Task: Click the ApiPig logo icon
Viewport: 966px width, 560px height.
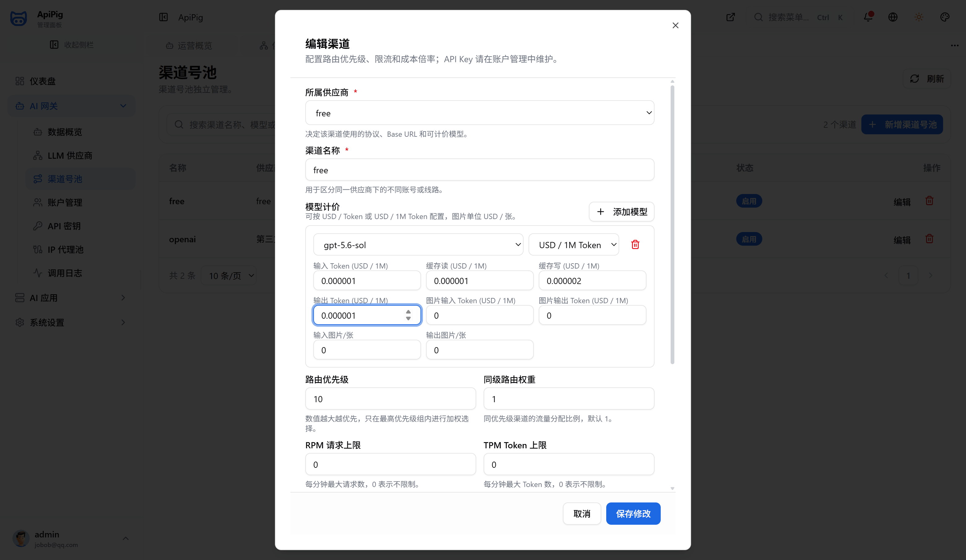Action: 18,18
